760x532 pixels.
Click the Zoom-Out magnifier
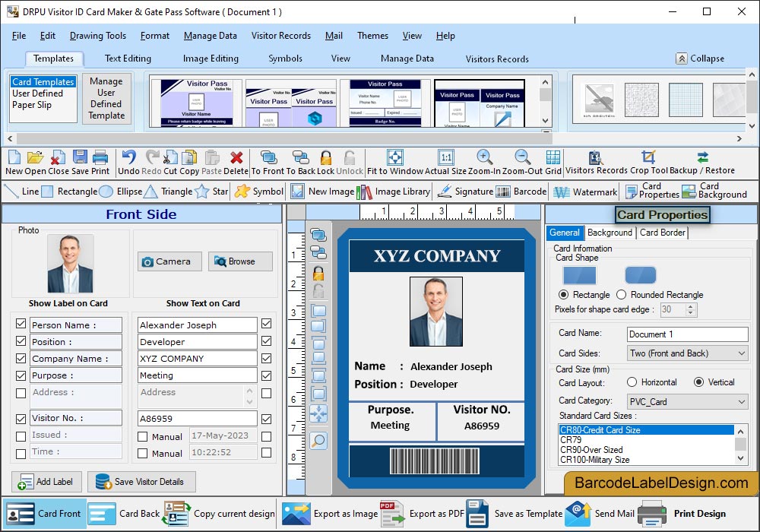[x=522, y=157]
